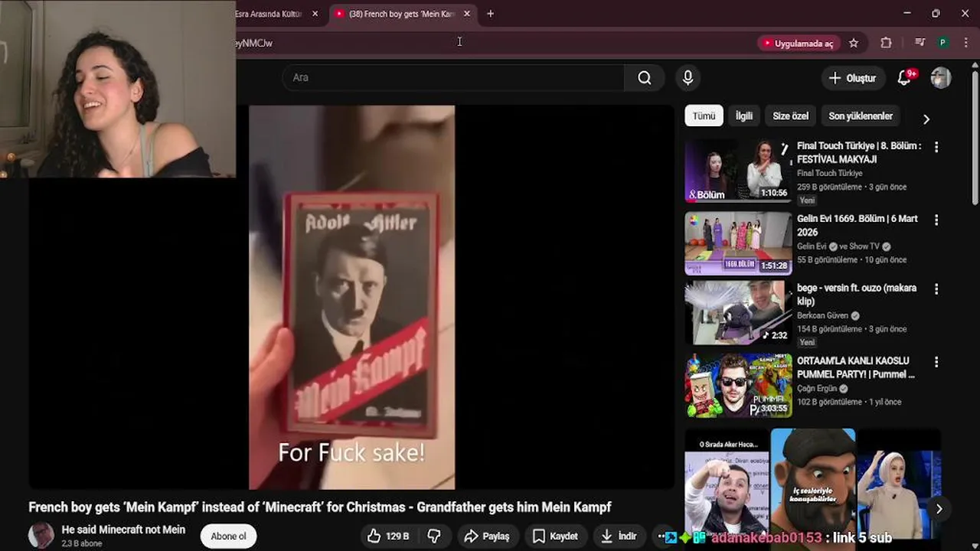
Task: Open the notifications bell
Action: point(904,78)
